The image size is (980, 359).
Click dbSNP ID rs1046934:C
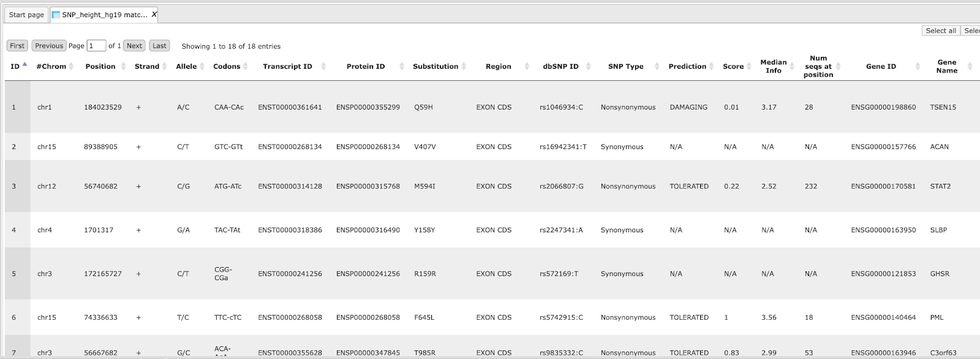[x=561, y=107]
